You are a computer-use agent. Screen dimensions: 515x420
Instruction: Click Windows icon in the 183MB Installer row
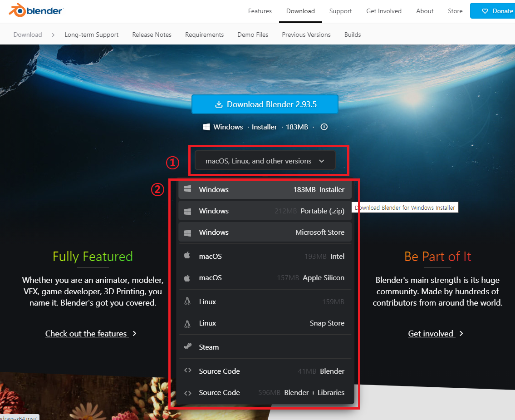pos(187,188)
